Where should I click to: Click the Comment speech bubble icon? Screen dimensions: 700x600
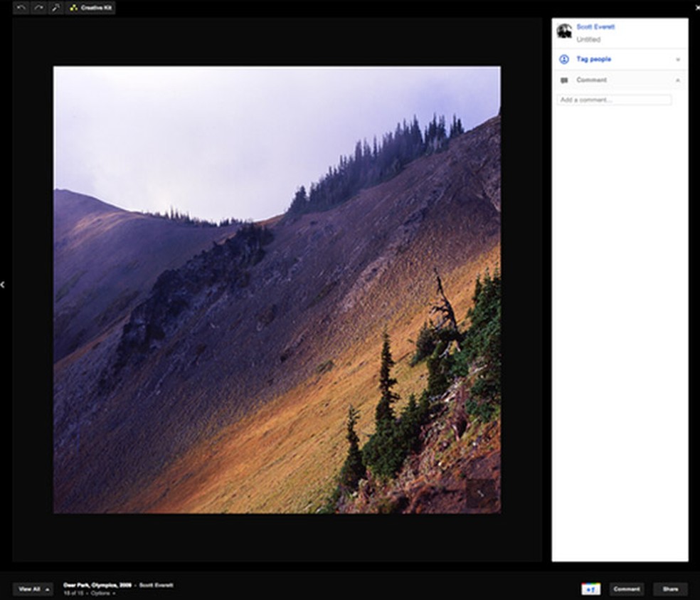click(x=564, y=80)
